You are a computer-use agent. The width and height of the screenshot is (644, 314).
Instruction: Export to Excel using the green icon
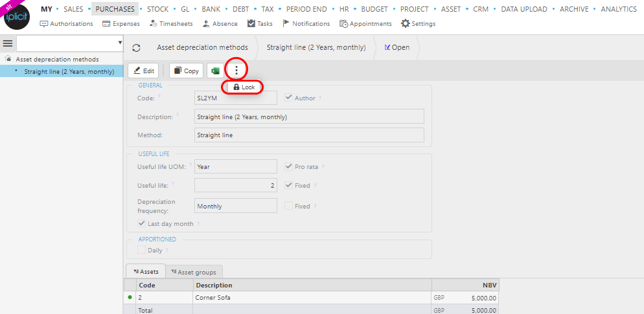pos(215,71)
